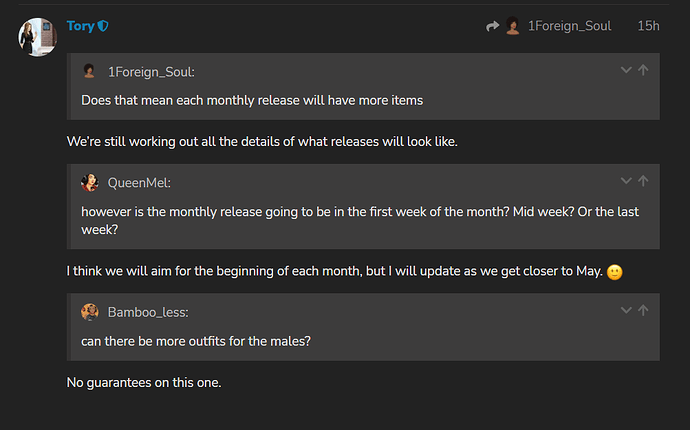This screenshot has width=690, height=430.
Task: Jump to 1Foreign_Soul's quoted post via up arrow
Action: click(x=643, y=70)
